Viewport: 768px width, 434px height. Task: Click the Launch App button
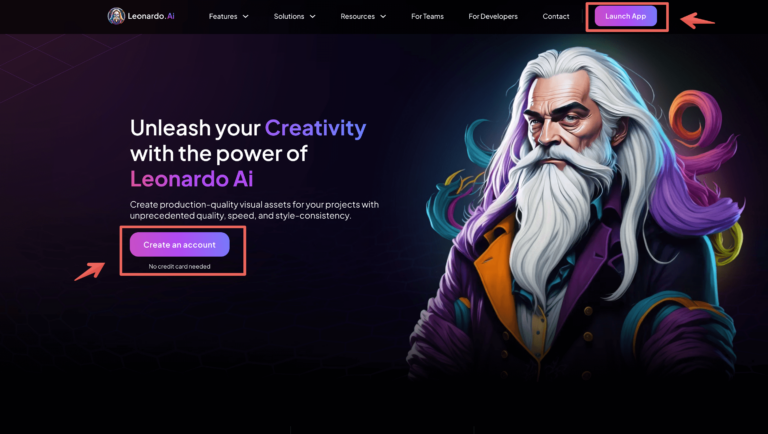tap(625, 16)
